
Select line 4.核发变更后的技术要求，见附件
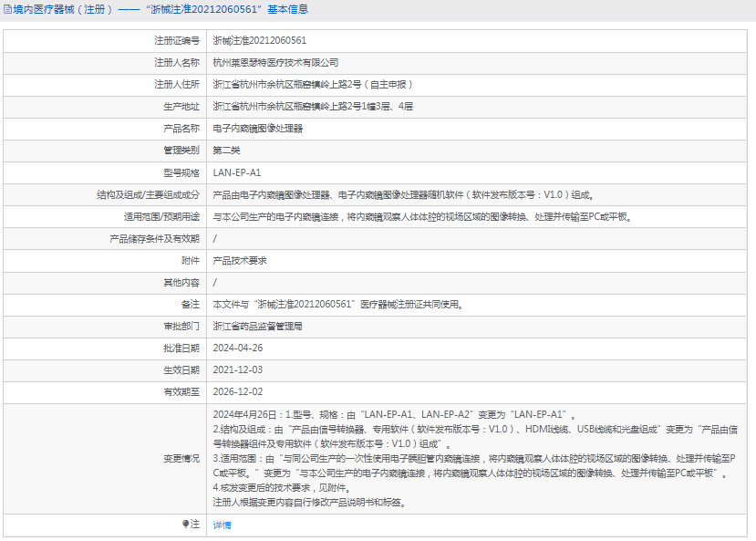282,488
